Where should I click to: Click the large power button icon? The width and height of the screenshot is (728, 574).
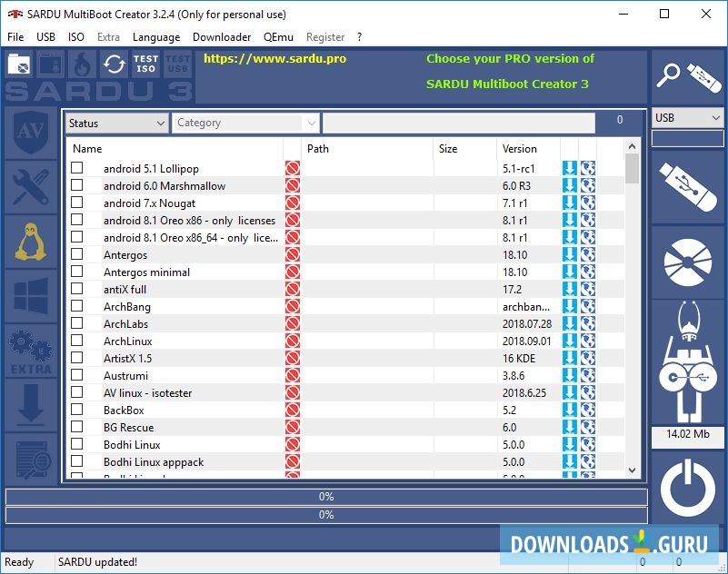pyautogui.click(x=687, y=490)
